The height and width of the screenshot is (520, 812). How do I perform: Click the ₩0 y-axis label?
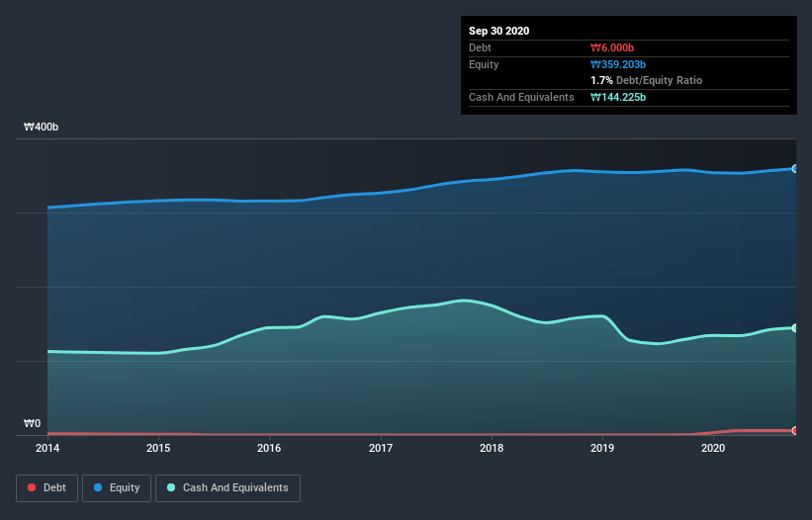32,424
